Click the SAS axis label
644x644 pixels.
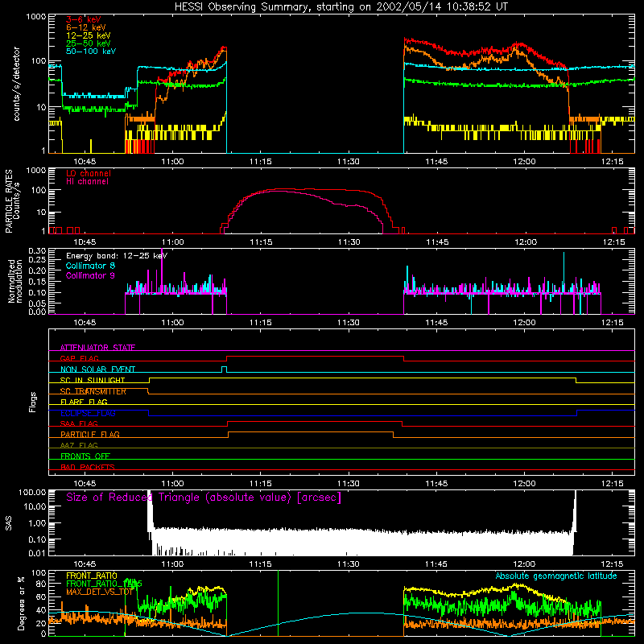pos(9,523)
